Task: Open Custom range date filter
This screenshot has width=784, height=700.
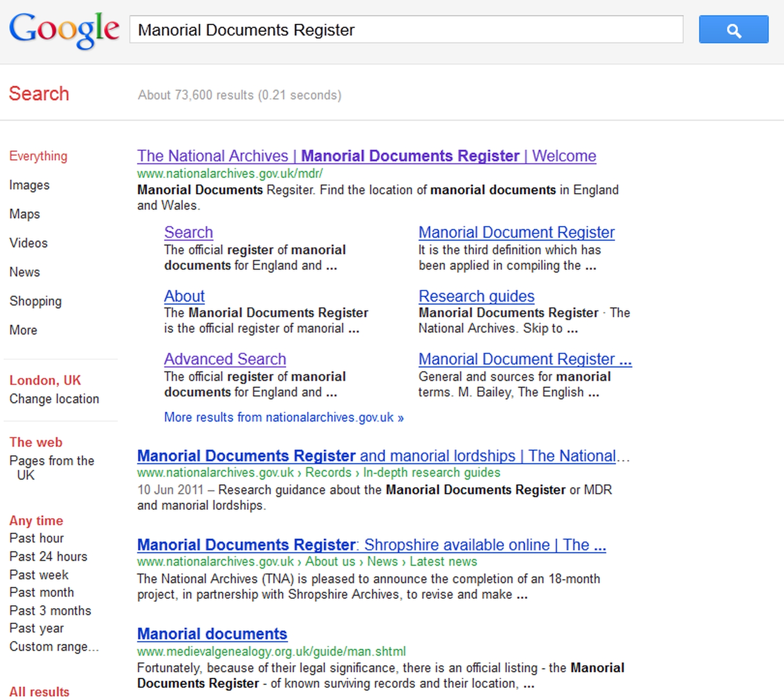Action: click(x=54, y=646)
